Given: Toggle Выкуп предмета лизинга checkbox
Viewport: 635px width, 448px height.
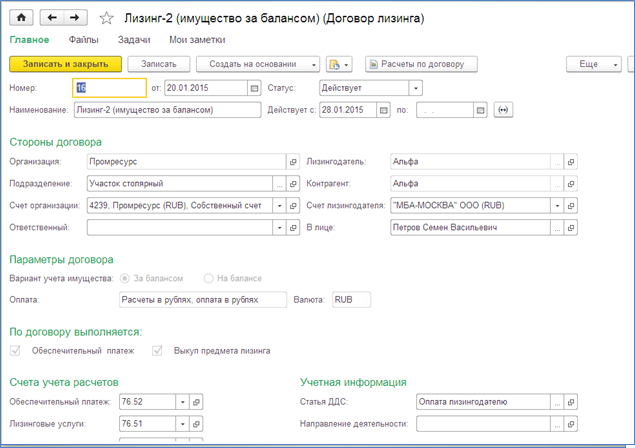Looking at the screenshot, I should coord(157,351).
